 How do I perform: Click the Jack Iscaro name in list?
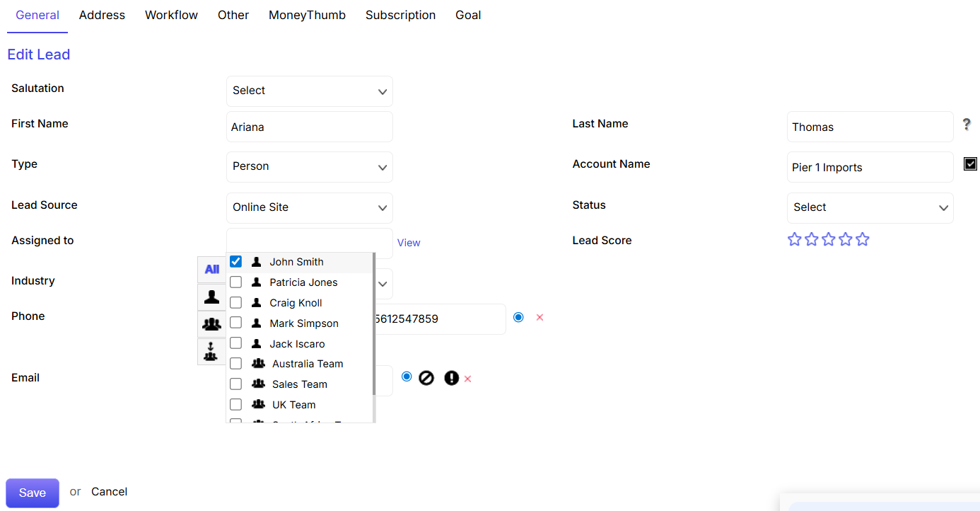(x=297, y=344)
